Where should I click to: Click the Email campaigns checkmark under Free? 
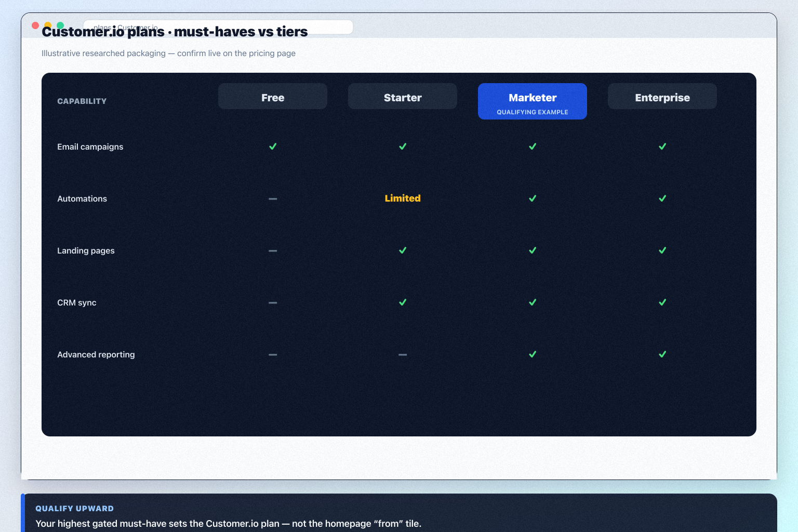[x=273, y=147]
